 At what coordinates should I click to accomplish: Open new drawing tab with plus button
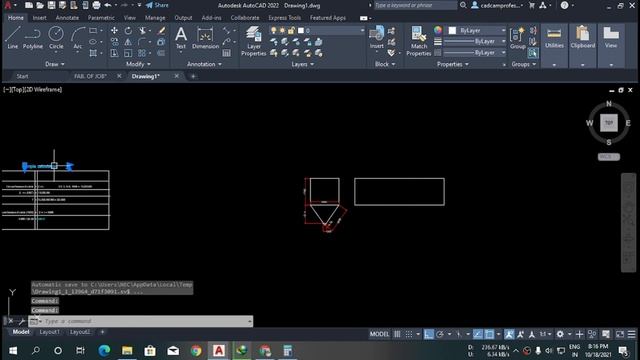[193, 76]
